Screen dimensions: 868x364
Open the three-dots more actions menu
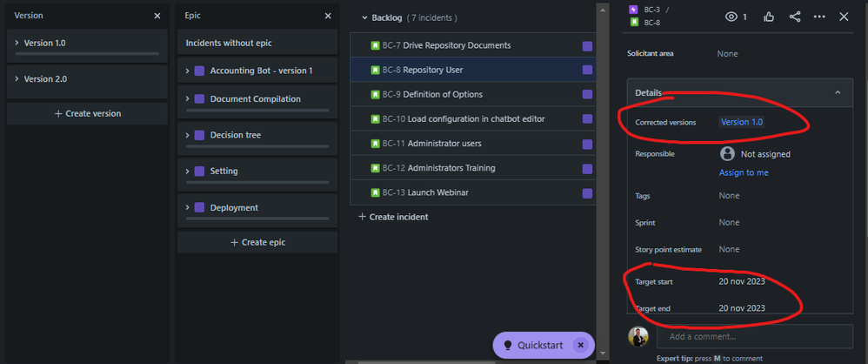pyautogui.click(x=820, y=17)
